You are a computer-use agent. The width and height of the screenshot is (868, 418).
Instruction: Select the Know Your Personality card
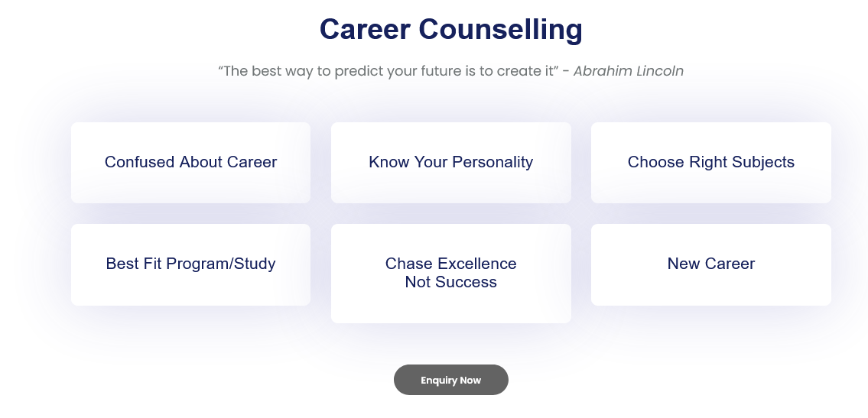pos(450,163)
